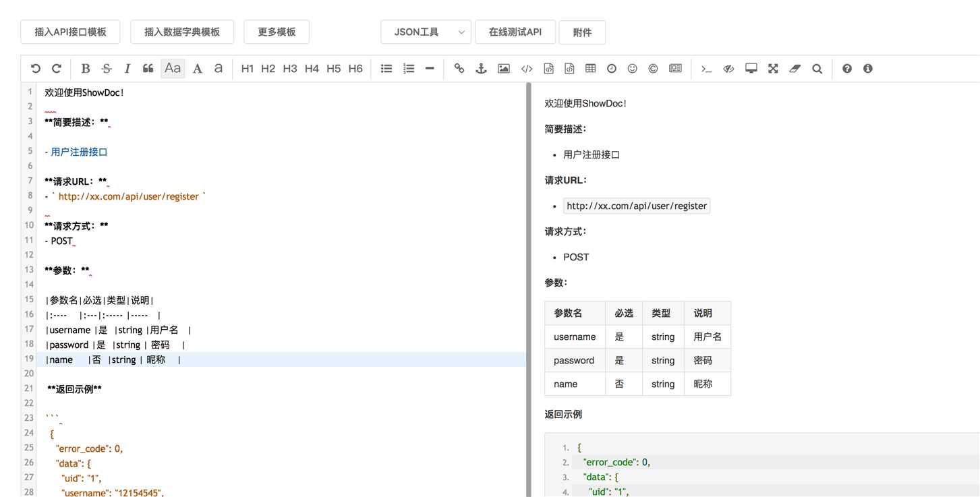980x497 pixels.
Task: Click preview table header 必选
Action: pos(624,313)
